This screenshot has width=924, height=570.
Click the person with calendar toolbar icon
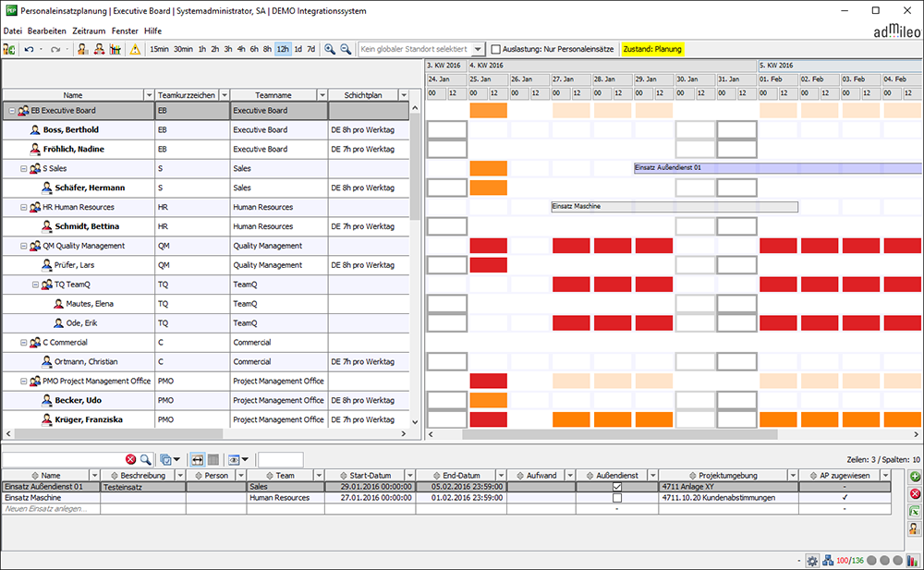click(83, 50)
